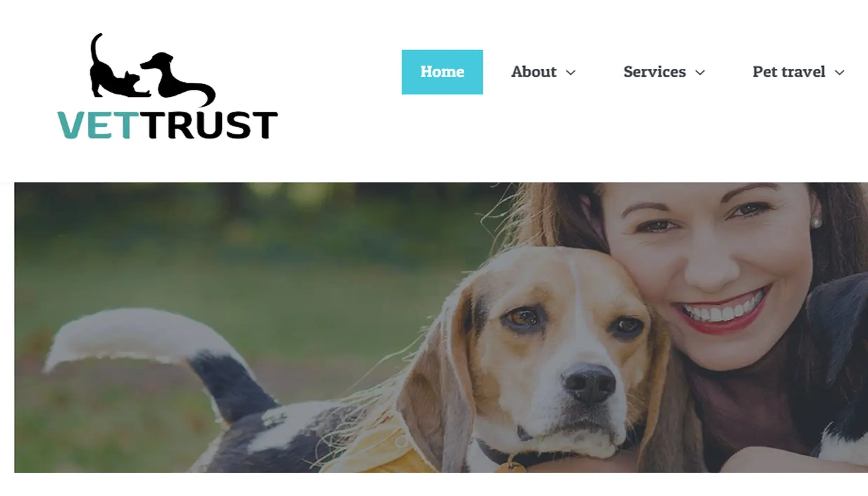Open the Home menu item

(x=442, y=72)
